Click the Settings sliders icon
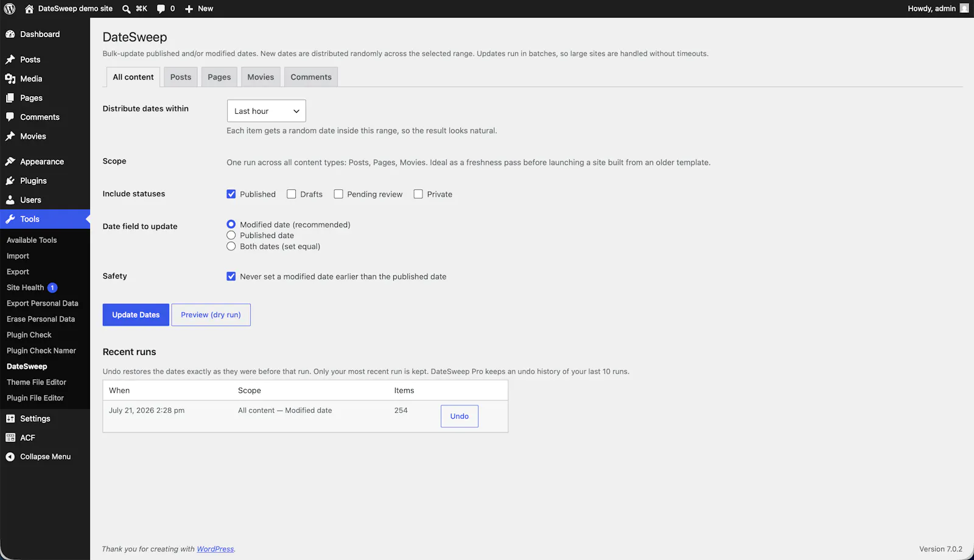The image size is (974, 560). [10, 419]
